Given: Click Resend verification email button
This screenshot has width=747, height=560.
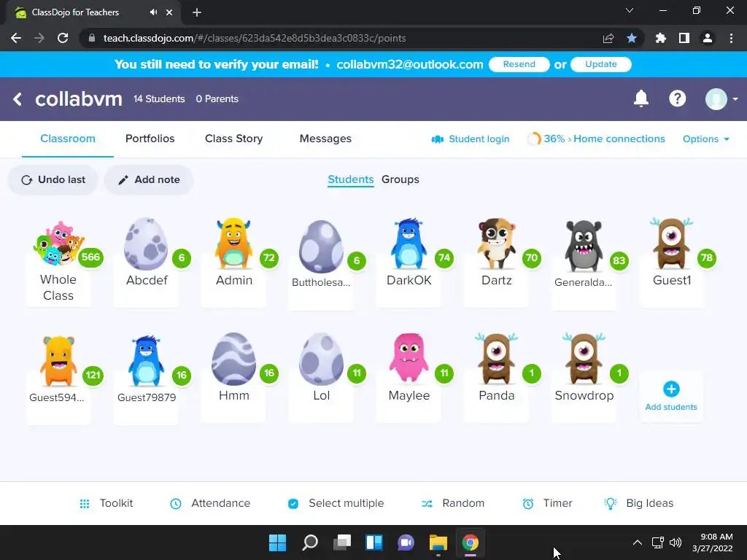Looking at the screenshot, I should coord(519,64).
